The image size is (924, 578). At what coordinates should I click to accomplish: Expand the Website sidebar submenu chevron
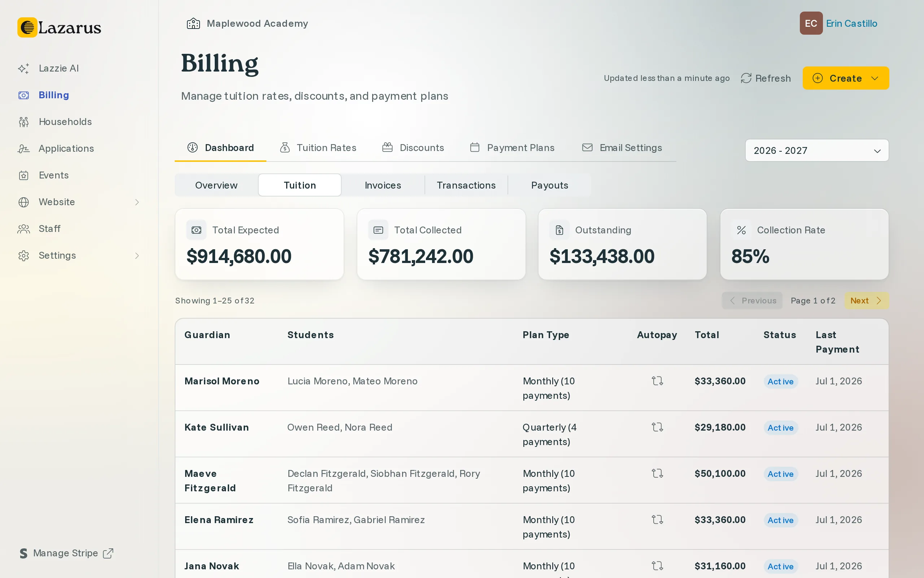(x=137, y=202)
